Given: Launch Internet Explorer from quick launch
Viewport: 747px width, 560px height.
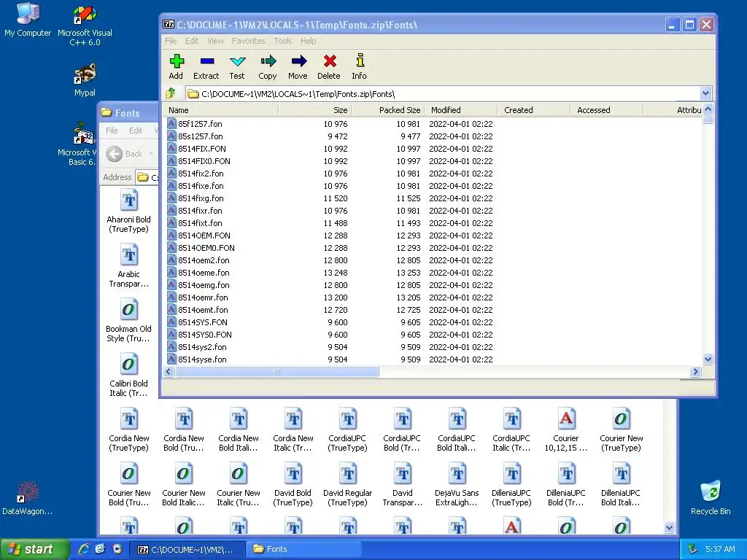Looking at the screenshot, I should (x=85, y=549).
